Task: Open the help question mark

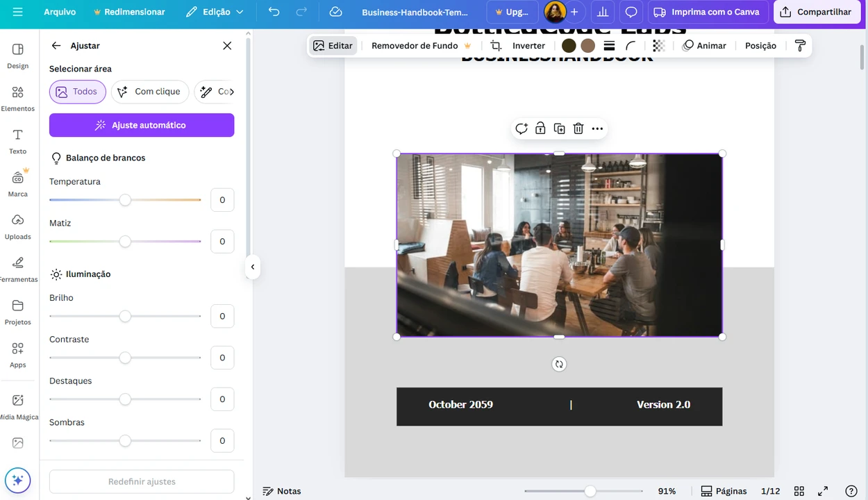Action: (x=851, y=491)
